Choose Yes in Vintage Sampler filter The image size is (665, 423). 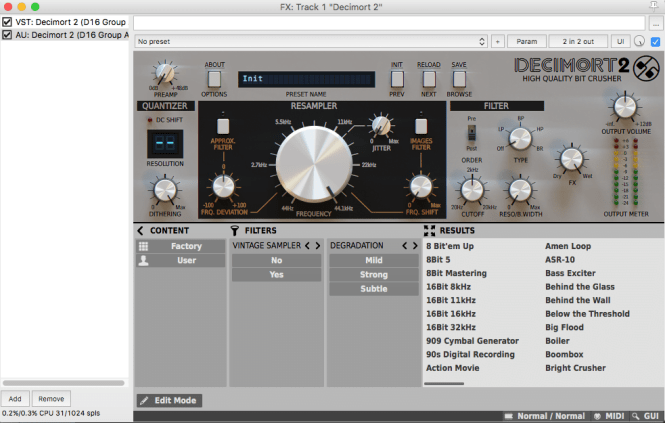[276, 275]
